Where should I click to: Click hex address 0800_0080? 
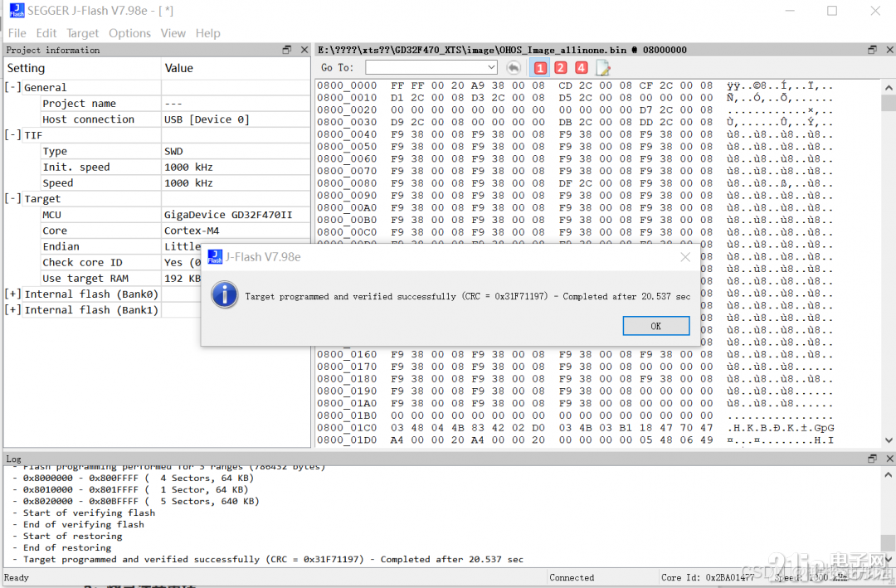point(347,183)
